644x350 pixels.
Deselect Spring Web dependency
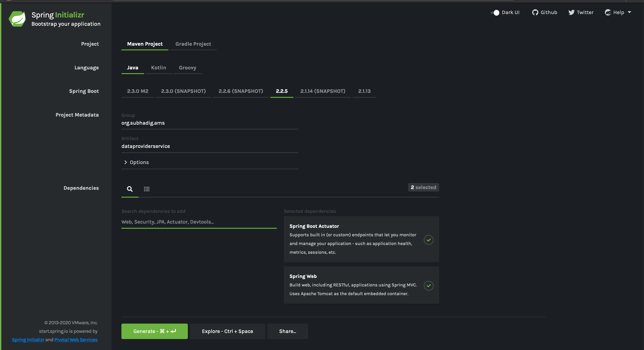tap(429, 285)
